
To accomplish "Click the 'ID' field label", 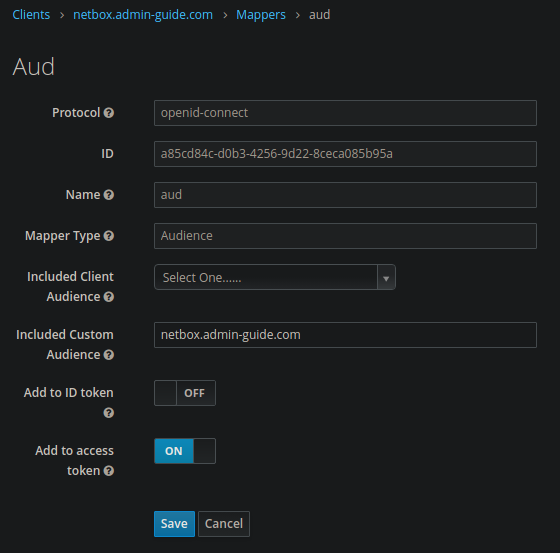I will click(x=107, y=154).
